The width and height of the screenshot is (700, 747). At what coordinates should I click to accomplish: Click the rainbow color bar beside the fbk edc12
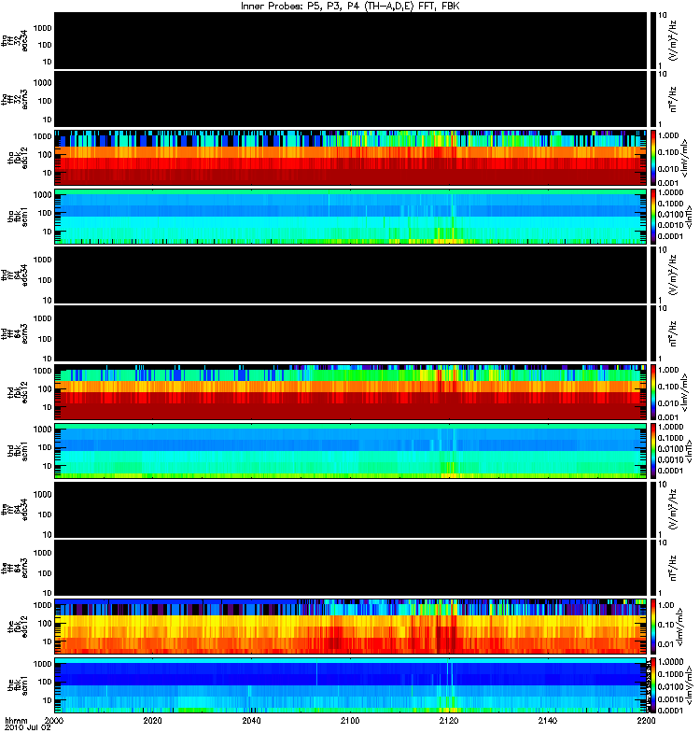(x=652, y=627)
